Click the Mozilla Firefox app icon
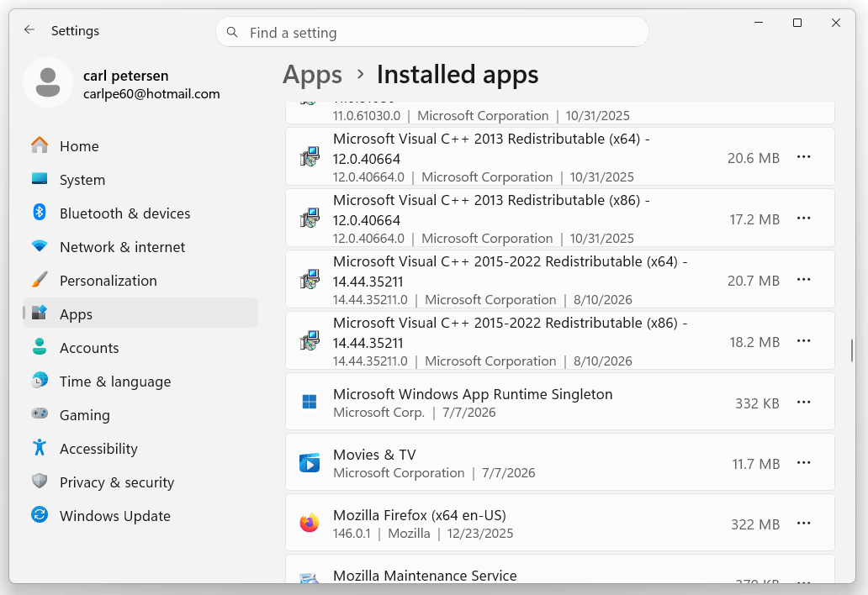 tap(310, 523)
